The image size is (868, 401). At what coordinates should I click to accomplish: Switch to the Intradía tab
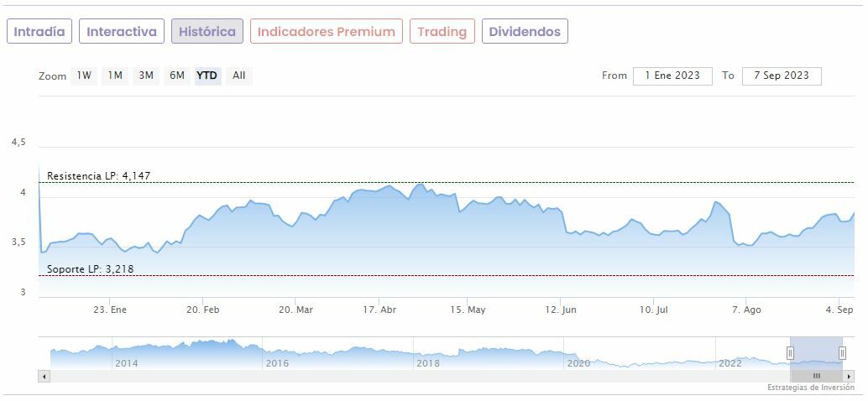point(39,32)
